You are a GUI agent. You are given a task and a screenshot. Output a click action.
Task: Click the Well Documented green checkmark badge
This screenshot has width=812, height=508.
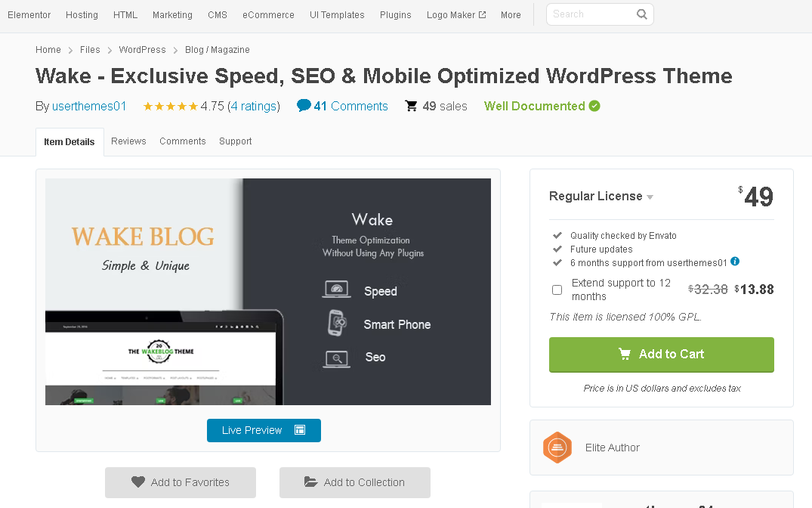594,106
